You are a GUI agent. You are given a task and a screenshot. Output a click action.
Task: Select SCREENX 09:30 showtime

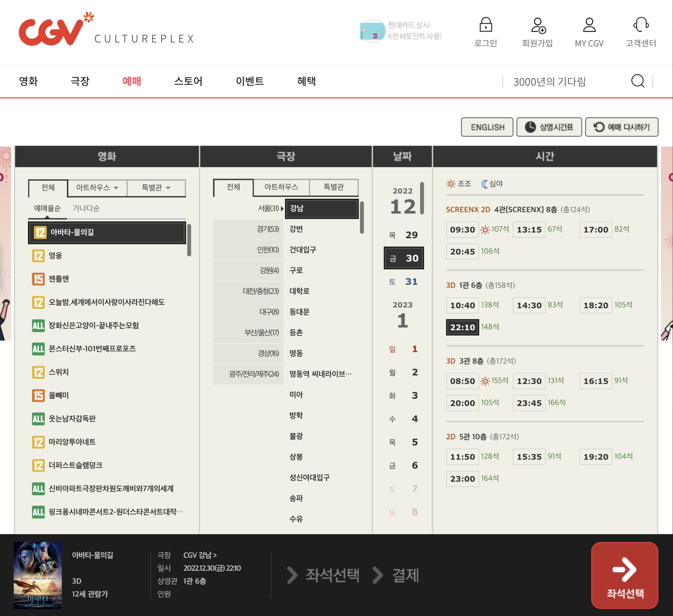462,230
